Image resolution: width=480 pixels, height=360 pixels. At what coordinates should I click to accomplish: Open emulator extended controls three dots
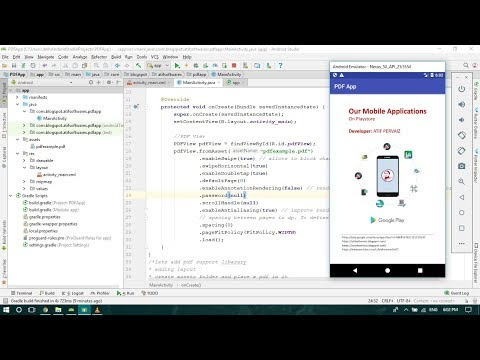pyautogui.click(x=462, y=243)
